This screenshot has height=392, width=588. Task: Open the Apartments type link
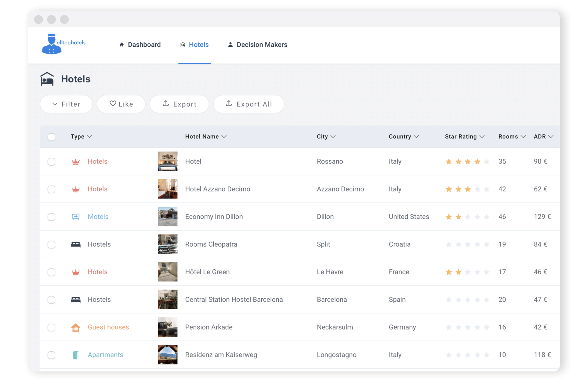105,355
